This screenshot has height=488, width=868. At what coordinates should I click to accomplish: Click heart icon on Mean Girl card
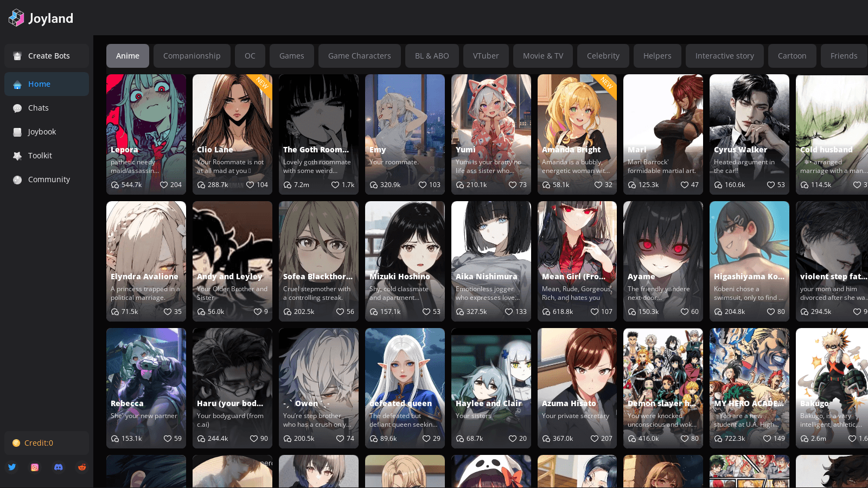594,312
